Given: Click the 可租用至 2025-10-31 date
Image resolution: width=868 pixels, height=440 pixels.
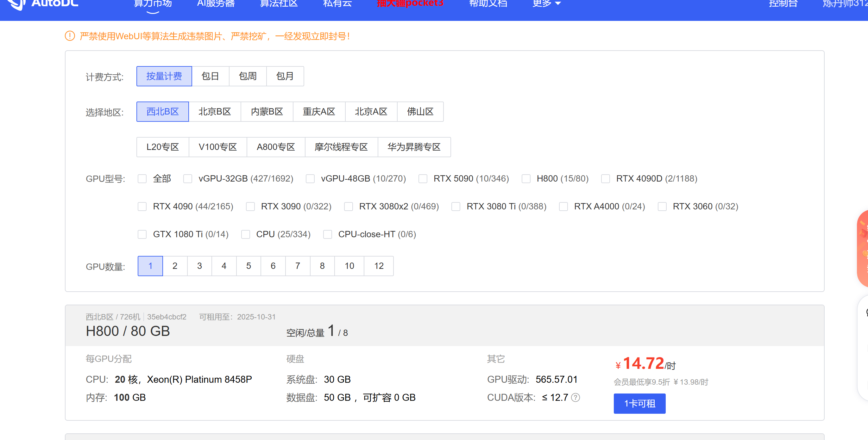Looking at the screenshot, I should [237, 317].
